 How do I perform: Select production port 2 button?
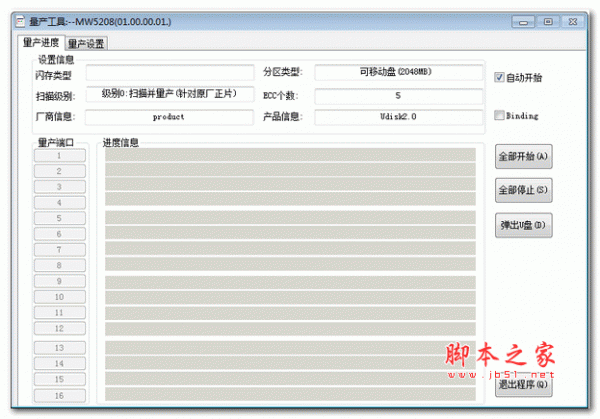[x=60, y=171]
